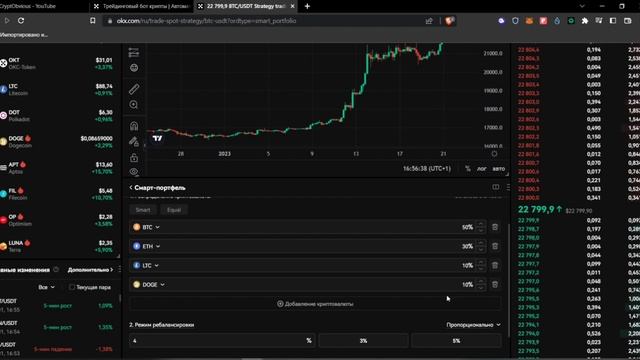Viewport: 640px width, 360px height.
Task: Close the BTC/USDT Strategy tab
Action: pyautogui.click(x=292, y=6)
